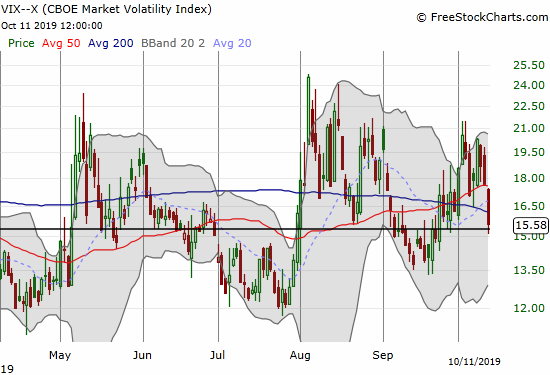Click the 13.50 price axis label
Viewport: 550px width, 375px height.
[529, 270]
